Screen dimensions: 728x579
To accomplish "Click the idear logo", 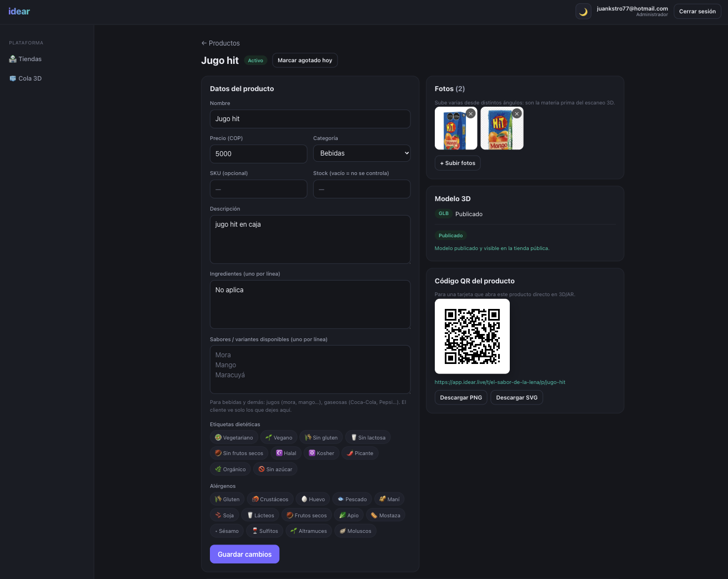I will coord(19,11).
